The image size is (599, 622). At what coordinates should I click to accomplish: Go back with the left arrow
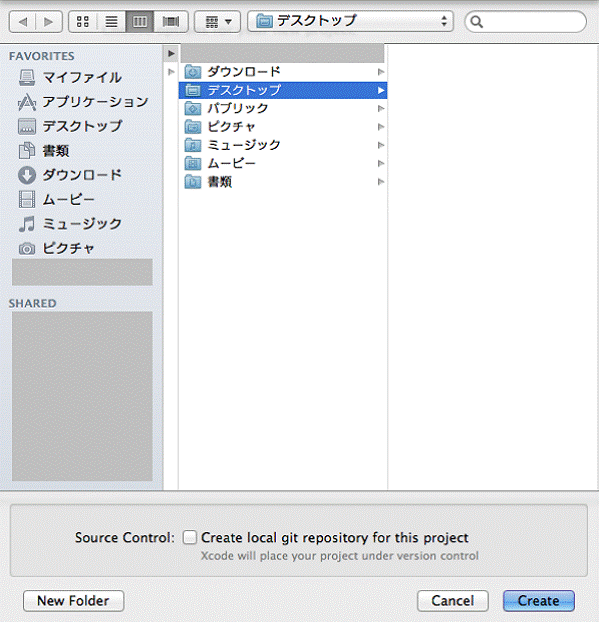point(23,21)
